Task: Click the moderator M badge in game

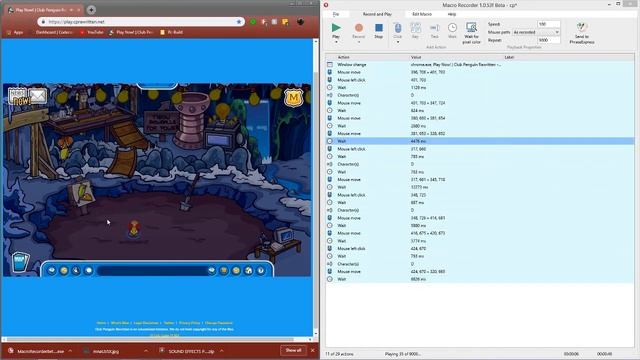Action: [x=293, y=98]
